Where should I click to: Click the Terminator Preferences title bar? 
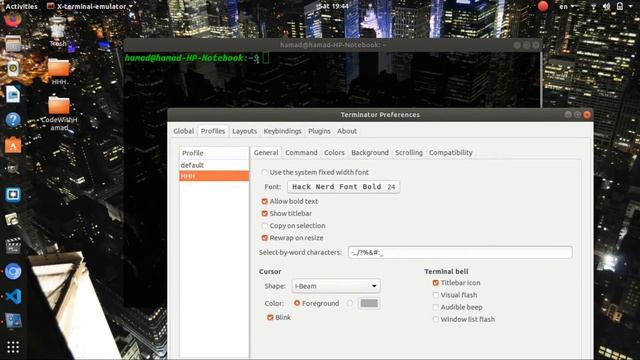click(380, 115)
